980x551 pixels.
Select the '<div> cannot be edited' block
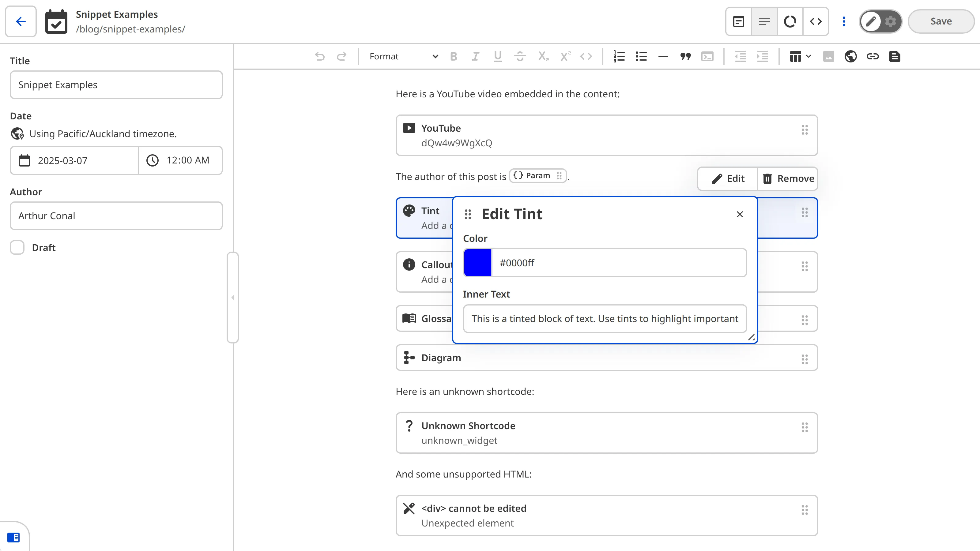[606, 515]
